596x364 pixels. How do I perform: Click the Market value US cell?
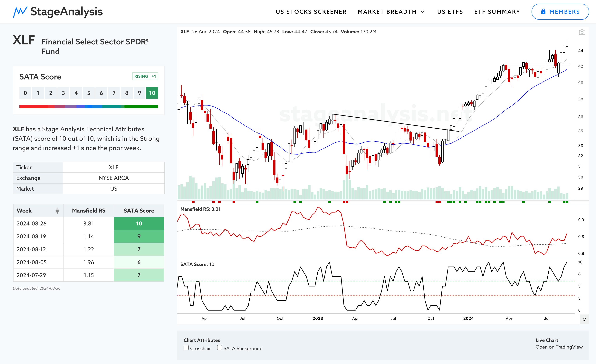(114, 189)
